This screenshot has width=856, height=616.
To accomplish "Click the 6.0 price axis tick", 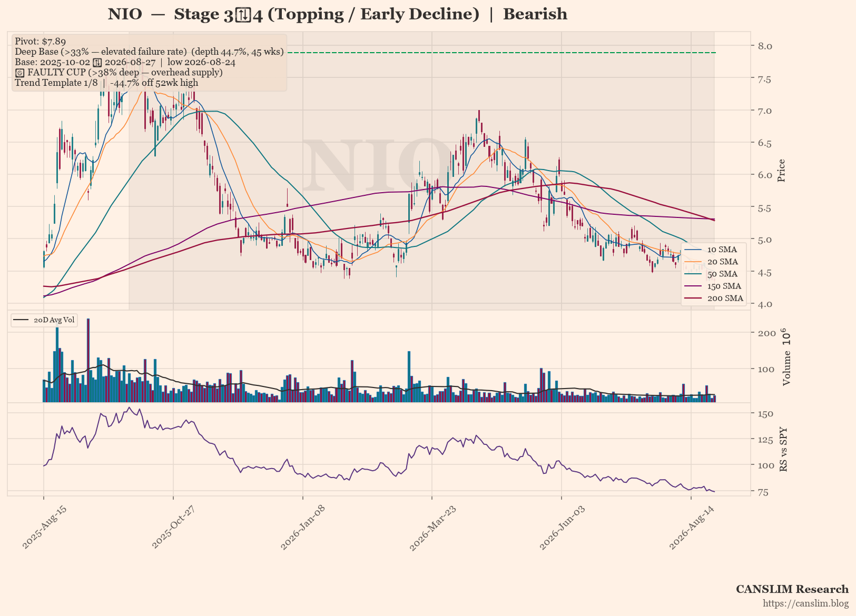I will pyautogui.click(x=764, y=175).
